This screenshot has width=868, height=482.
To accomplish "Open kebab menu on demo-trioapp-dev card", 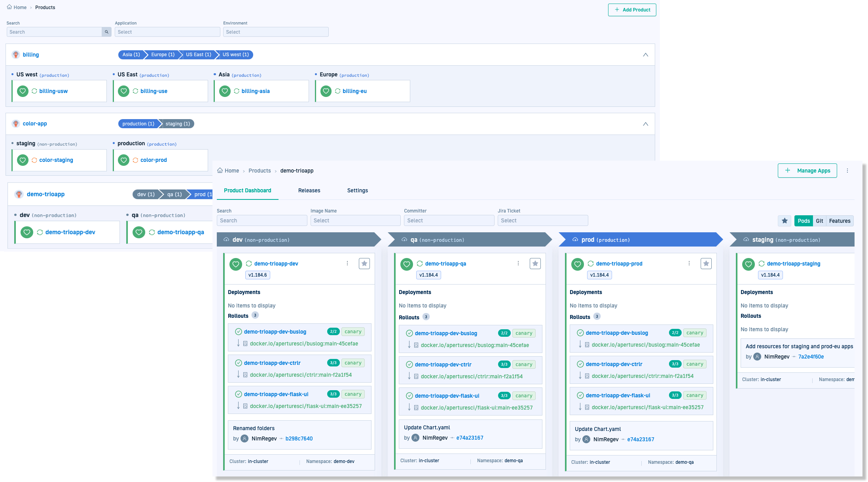I will tap(347, 264).
